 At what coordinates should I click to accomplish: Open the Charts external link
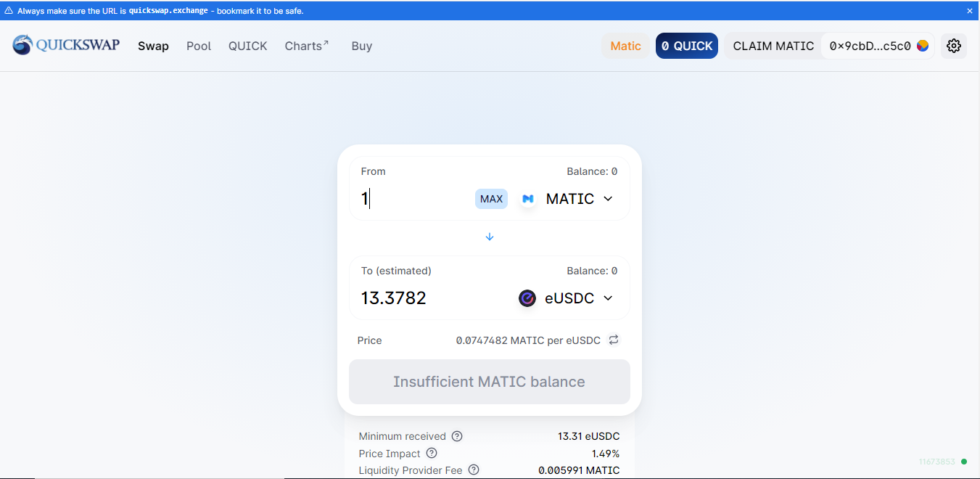point(307,46)
